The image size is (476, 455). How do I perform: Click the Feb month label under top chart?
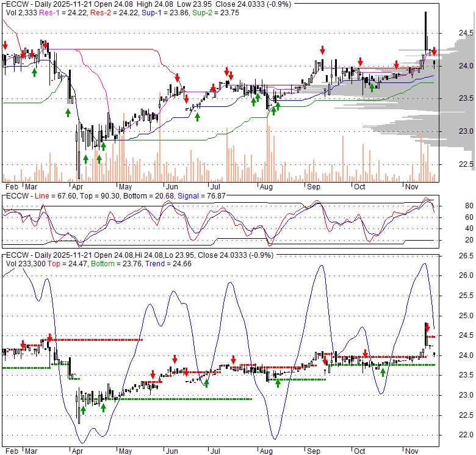(12, 186)
